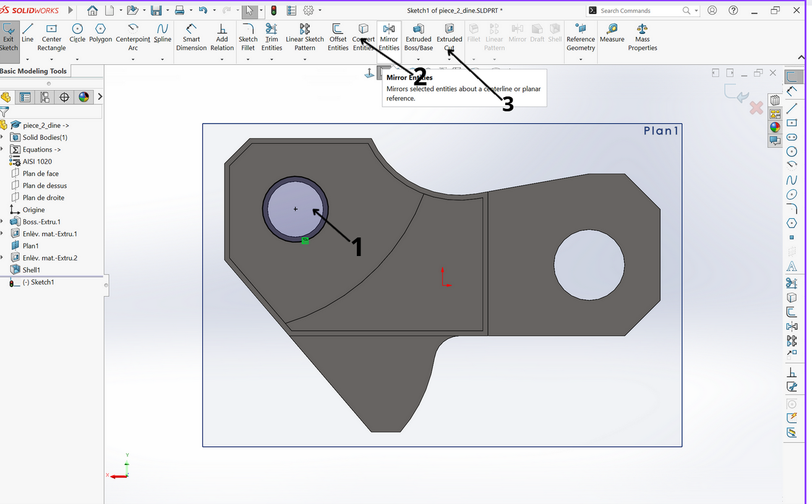Click the Rebuild traffic light icon
The image size is (812, 504).
(x=274, y=11)
